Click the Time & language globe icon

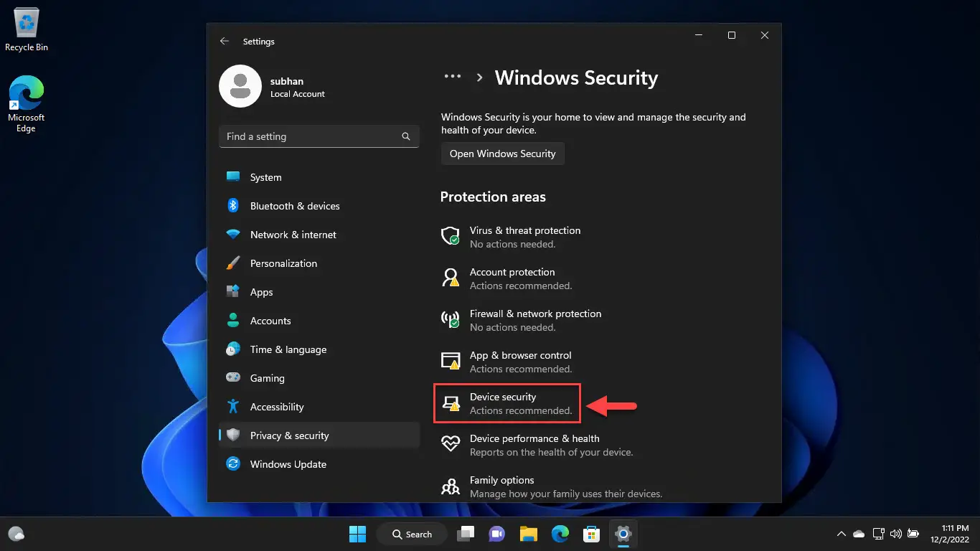[233, 349]
